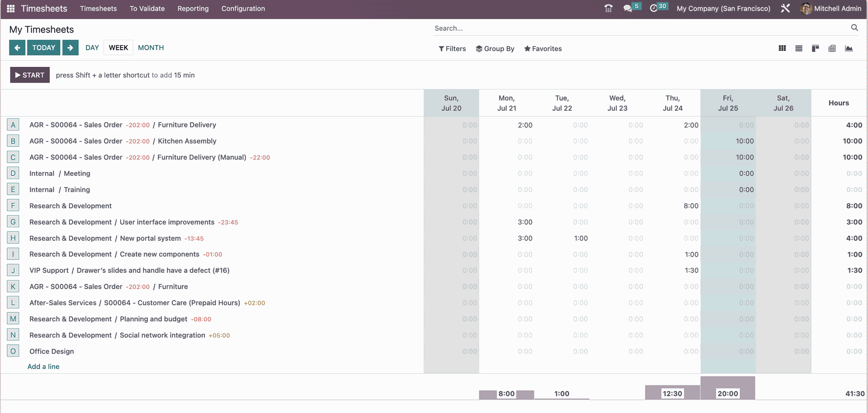Click shortcut letter D for Internal Meeting

pos(13,174)
